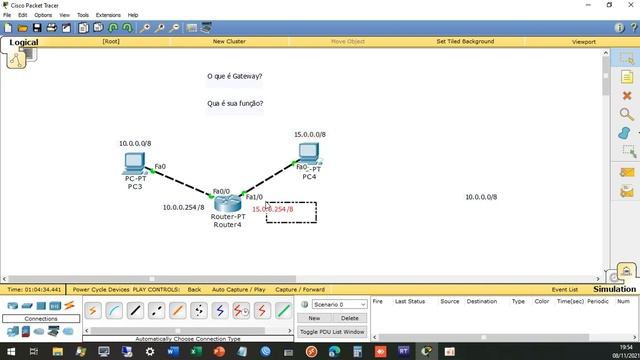
Task: Open Excel from the Windows taskbar
Action: coord(196,351)
